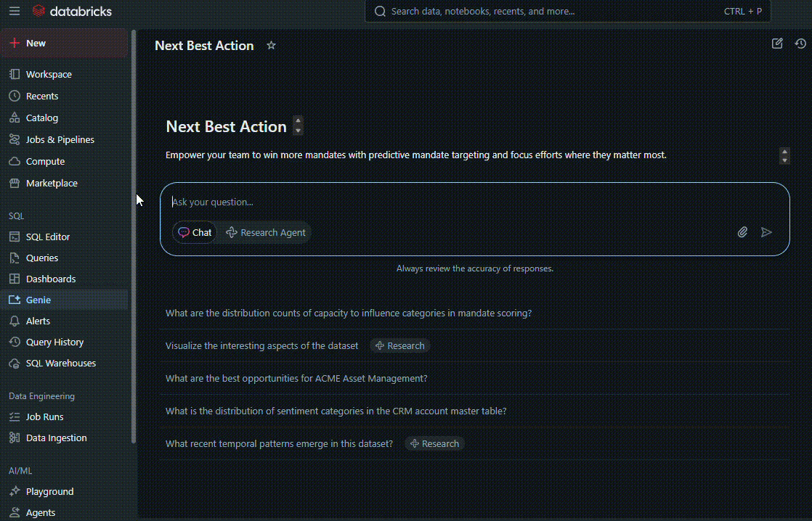Viewport: 812px width, 521px height.
Task: Ask about ACME Asset Management opportunities
Action: pos(296,378)
